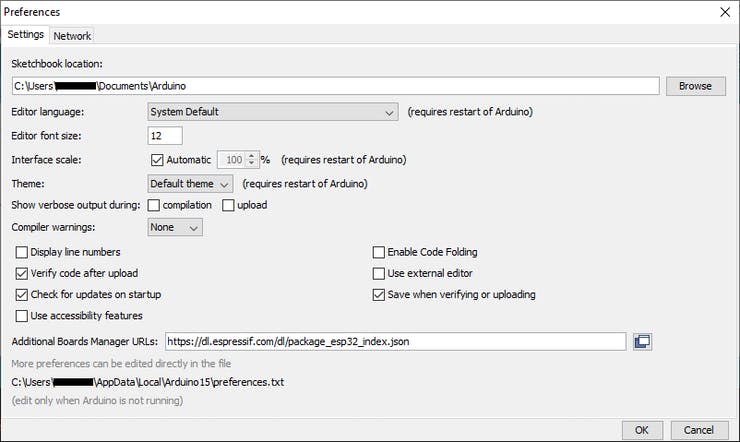Open the Compiler warnings dropdown
This screenshot has height=442, width=740.
[175, 228]
